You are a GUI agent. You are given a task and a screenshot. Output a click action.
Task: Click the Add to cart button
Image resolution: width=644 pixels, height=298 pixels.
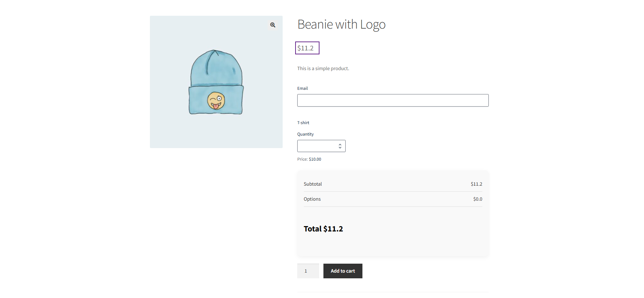point(343,271)
